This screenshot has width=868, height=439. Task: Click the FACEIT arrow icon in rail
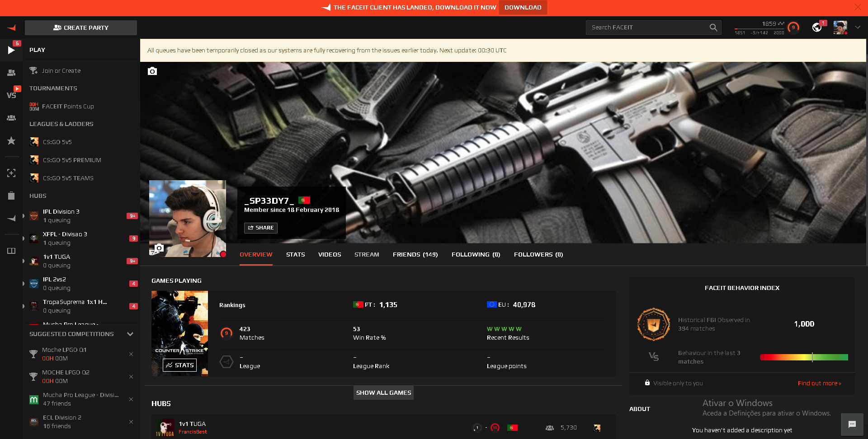[x=11, y=219]
